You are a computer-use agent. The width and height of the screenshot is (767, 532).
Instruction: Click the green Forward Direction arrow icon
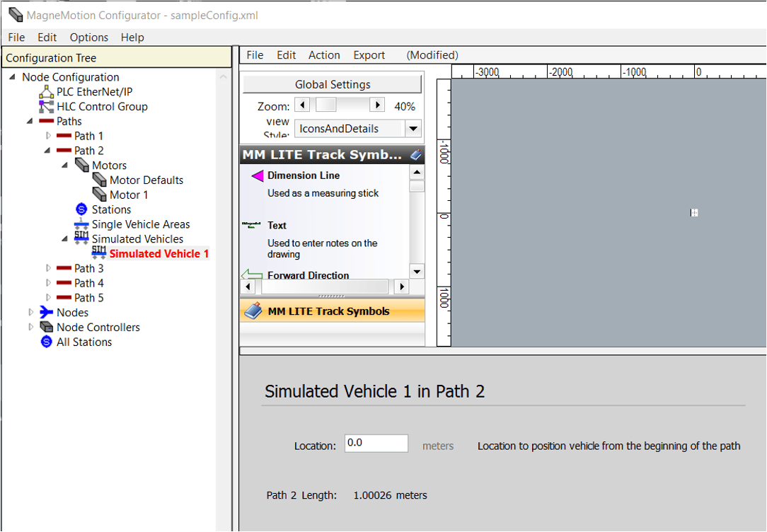click(252, 274)
